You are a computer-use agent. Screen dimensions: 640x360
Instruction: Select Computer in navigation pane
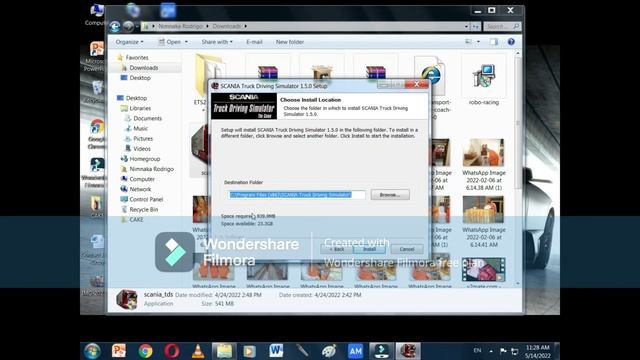[142, 179]
